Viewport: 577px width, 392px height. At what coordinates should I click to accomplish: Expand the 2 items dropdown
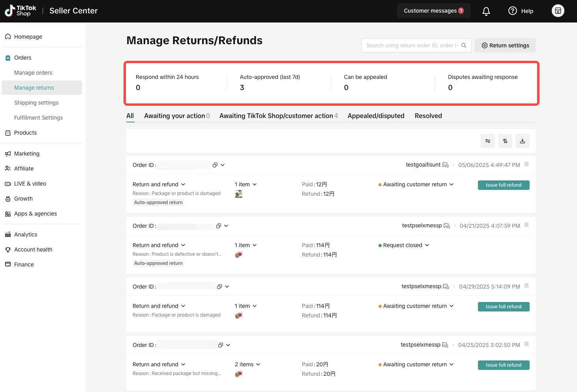point(247,364)
